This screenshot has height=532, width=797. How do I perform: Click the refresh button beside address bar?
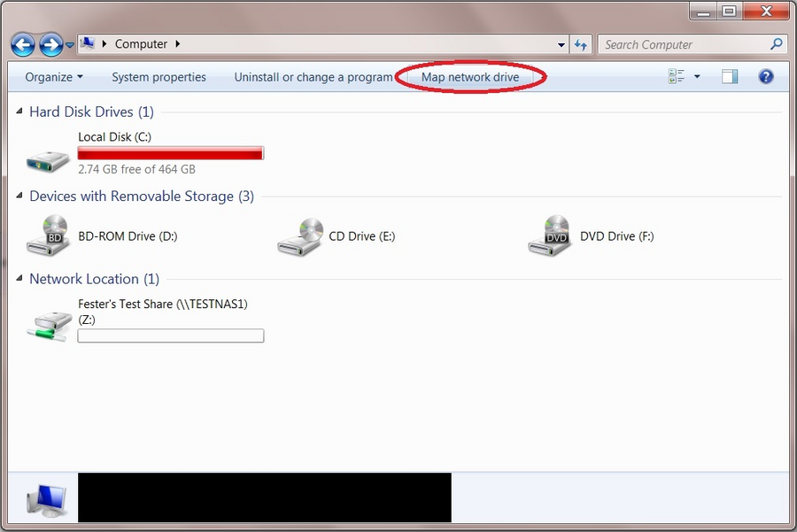tap(581, 44)
